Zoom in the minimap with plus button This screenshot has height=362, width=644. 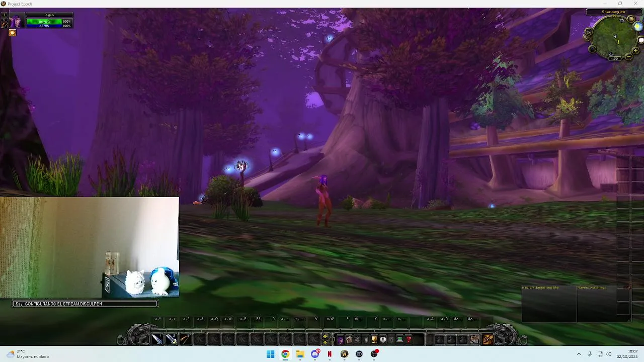tap(635, 51)
